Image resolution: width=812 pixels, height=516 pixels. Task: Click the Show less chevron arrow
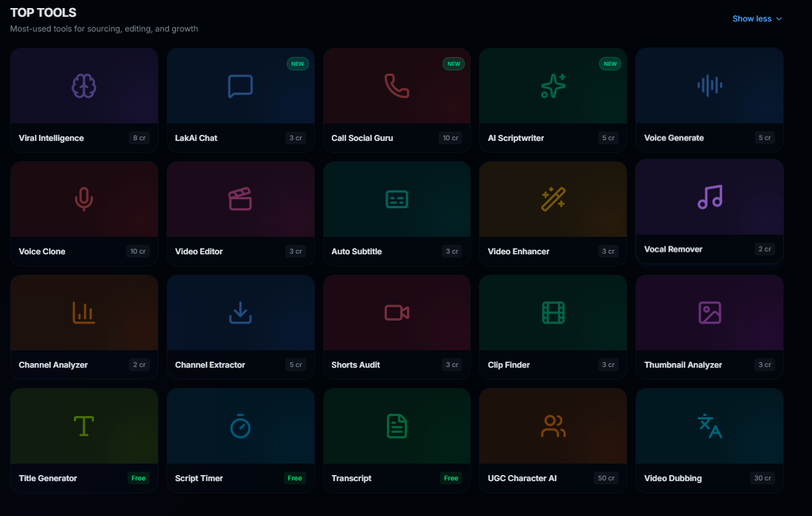pyautogui.click(x=779, y=19)
